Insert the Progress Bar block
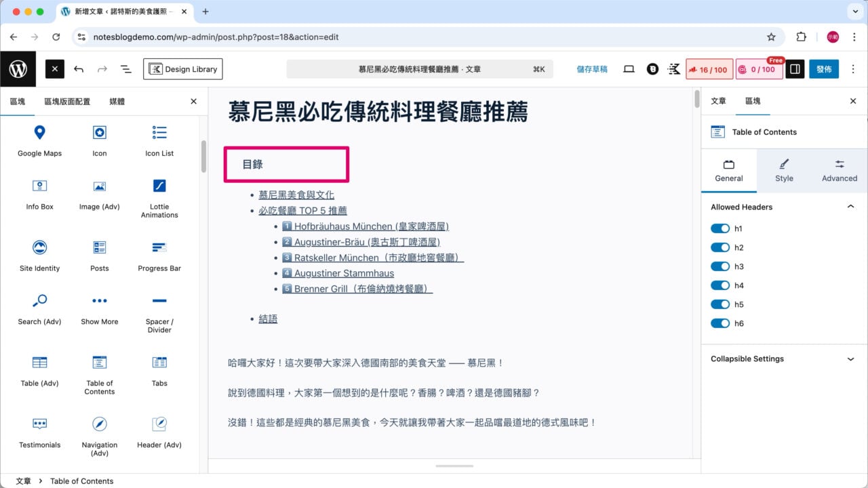 [159, 256]
